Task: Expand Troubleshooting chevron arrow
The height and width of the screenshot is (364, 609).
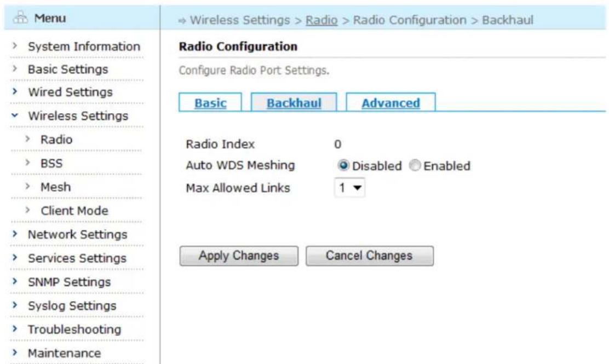Action: 15,328
